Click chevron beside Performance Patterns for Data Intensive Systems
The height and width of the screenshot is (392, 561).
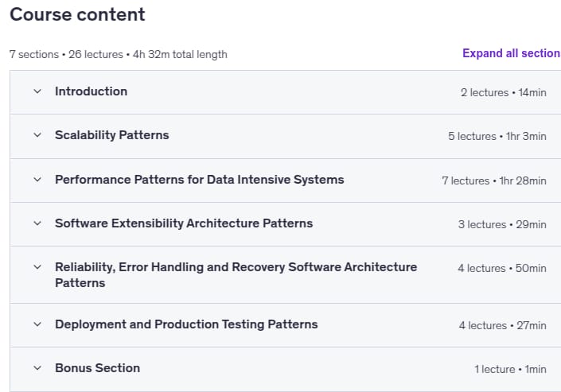click(x=37, y=180)
